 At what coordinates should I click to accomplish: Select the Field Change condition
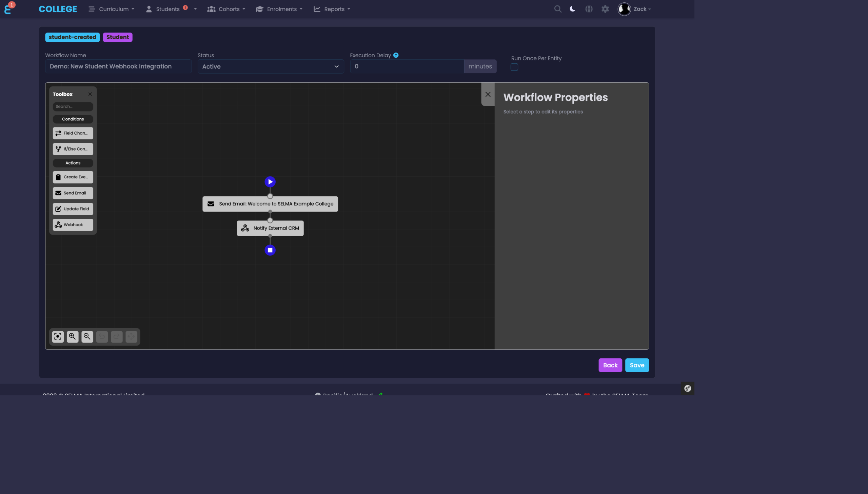click(73, 133)
